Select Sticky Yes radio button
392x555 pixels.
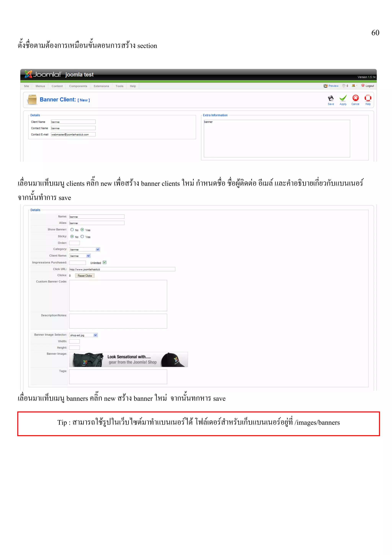pyautogui.click(x=82, y=236)
